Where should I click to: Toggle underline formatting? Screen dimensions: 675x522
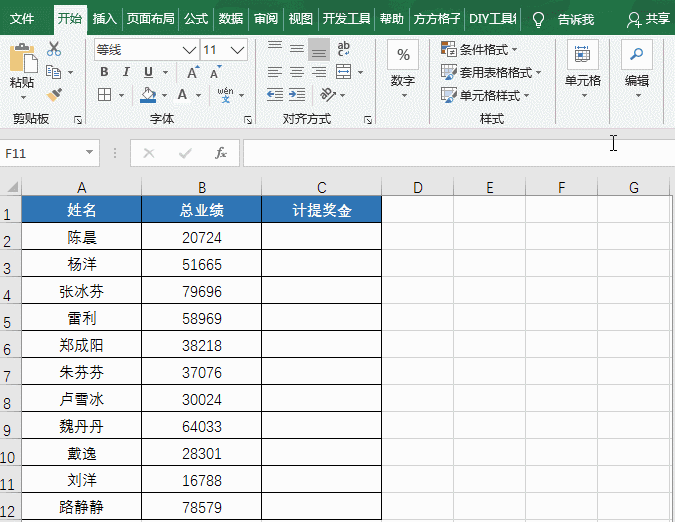tap(148, 72)
